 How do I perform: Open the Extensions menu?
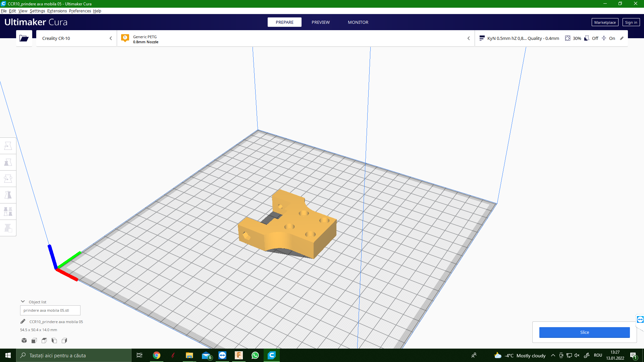57,11
